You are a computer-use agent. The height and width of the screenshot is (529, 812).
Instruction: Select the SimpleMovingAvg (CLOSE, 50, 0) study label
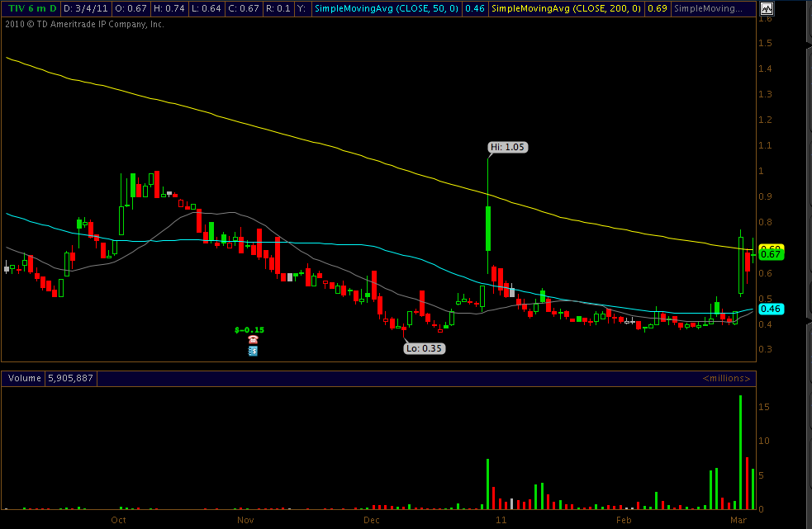[387, 9]
